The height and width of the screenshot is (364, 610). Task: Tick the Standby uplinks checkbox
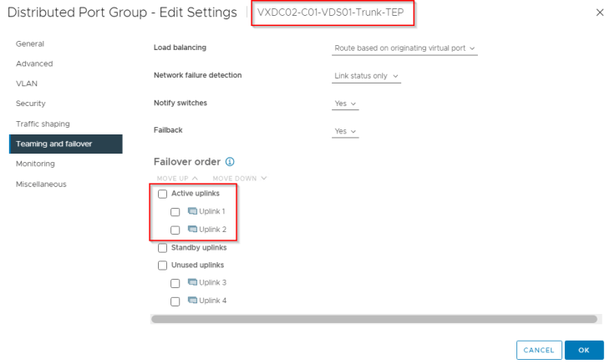(x=163, y=248)
